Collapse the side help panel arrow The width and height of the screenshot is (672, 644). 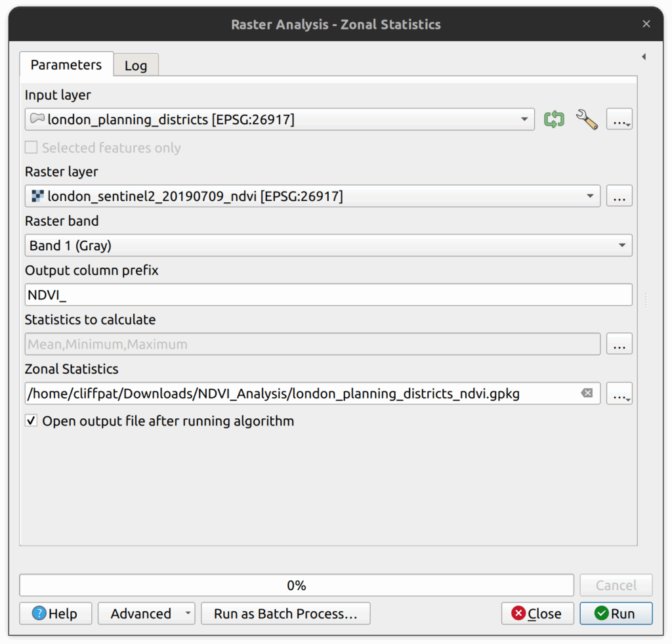pyautogui.click(x=644, y=57)
